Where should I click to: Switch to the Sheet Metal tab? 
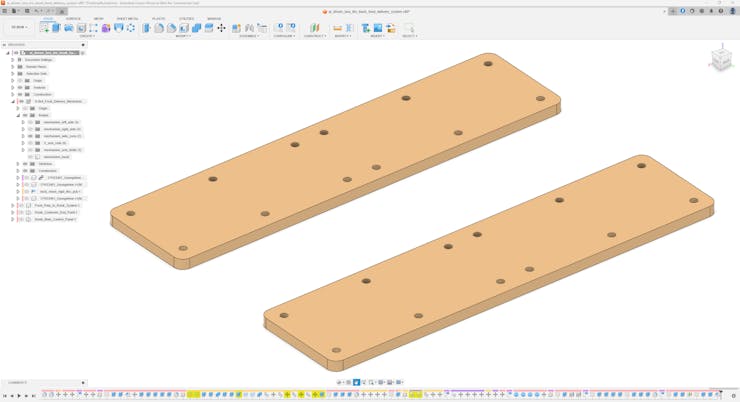pos(127,19)
